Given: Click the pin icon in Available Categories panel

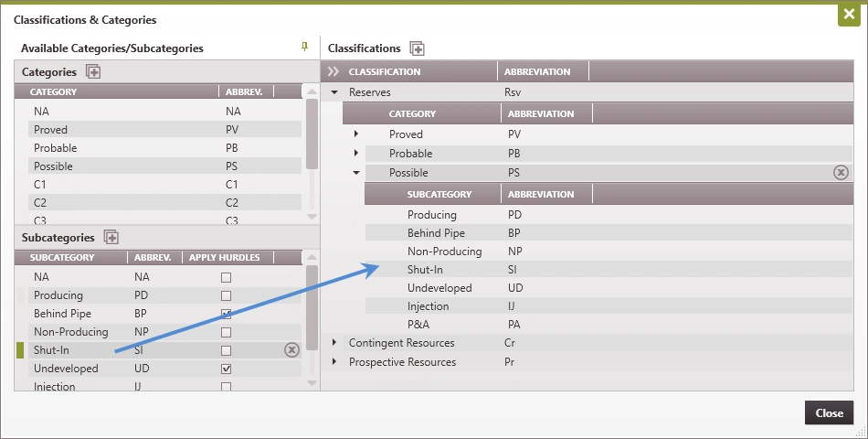Looking at the screenshot, I should (305, 47).
